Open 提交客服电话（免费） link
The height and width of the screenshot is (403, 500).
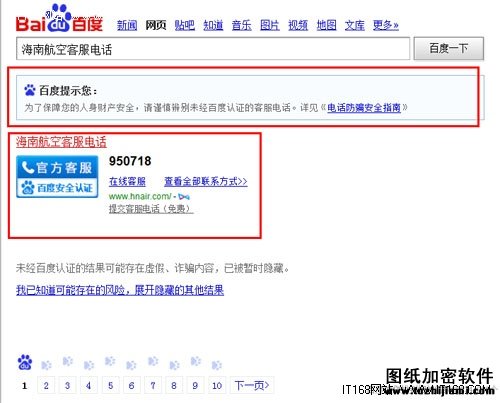pyautogui.click(x=151, y=209)
